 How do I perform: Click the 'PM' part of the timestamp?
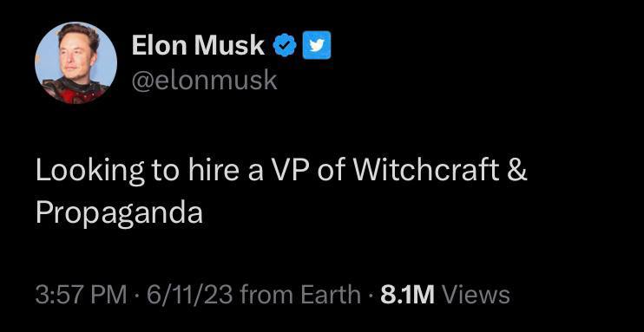(109, 295)
